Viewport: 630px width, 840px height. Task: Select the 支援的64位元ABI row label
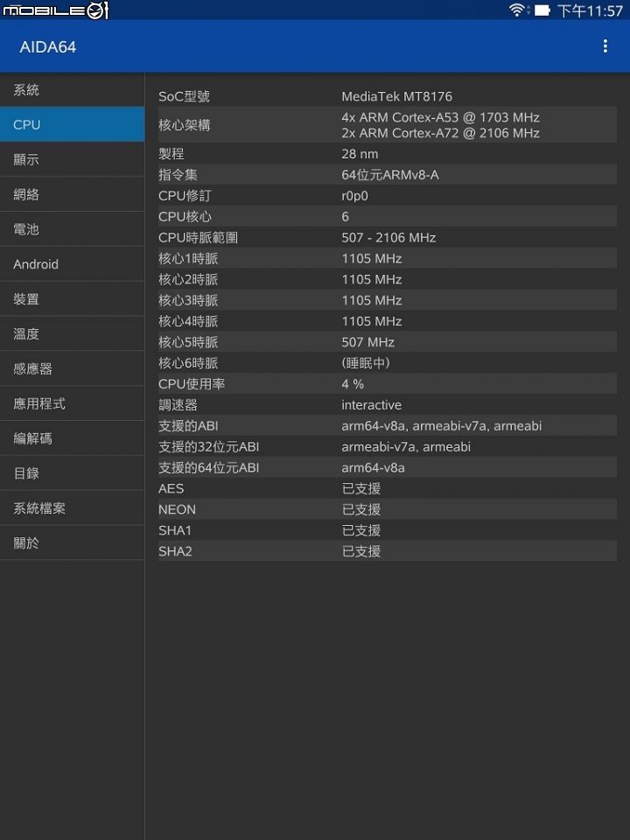[x=208, y=467]
